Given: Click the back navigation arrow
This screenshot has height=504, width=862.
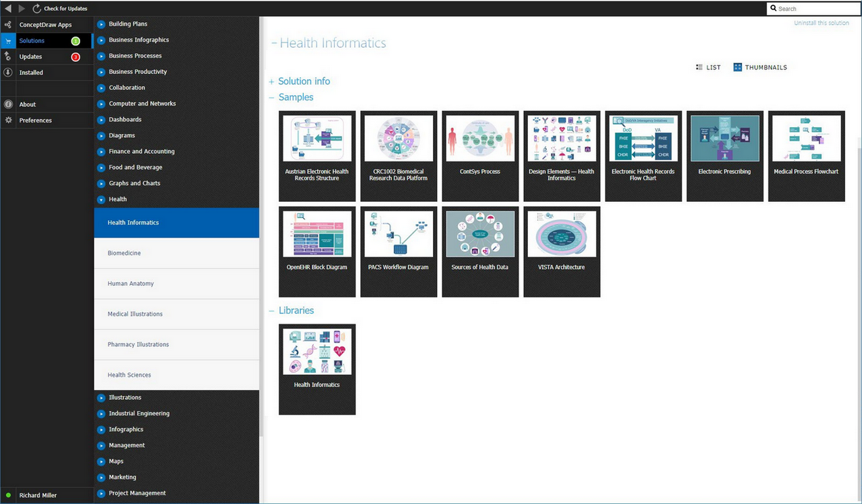Looking at the screenshot, I should 8,9.
